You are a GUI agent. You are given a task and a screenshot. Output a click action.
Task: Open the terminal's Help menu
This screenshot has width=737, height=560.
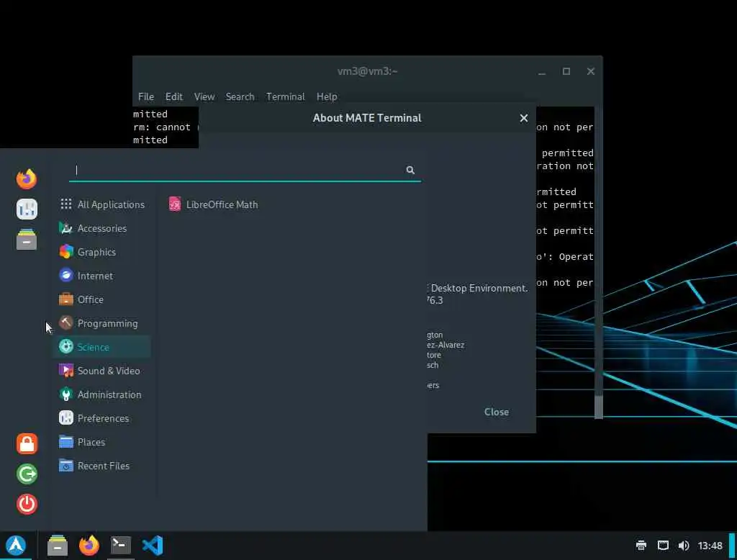point(327,96)
